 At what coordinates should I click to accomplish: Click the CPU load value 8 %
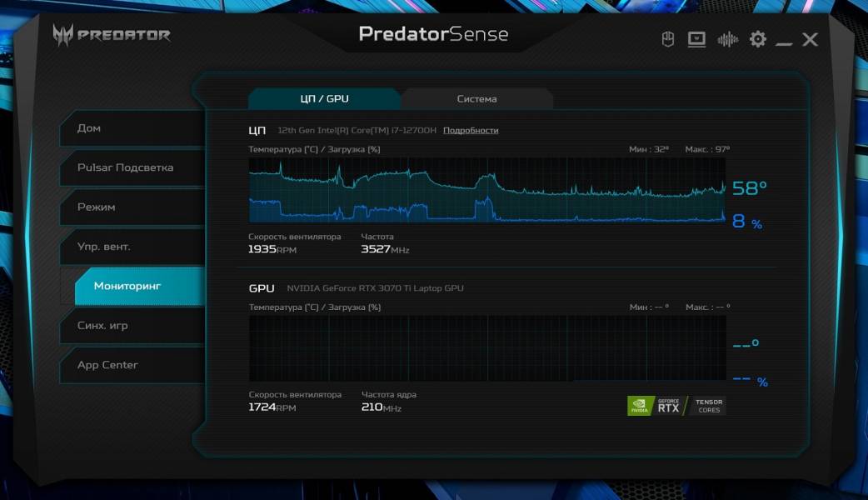pyautogui.click(x=747, y=222)
